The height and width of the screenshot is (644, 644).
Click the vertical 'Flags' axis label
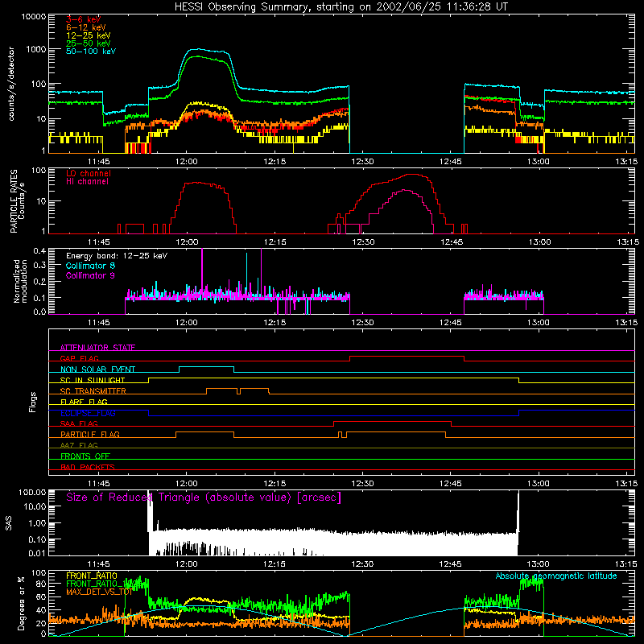(33, 402)
